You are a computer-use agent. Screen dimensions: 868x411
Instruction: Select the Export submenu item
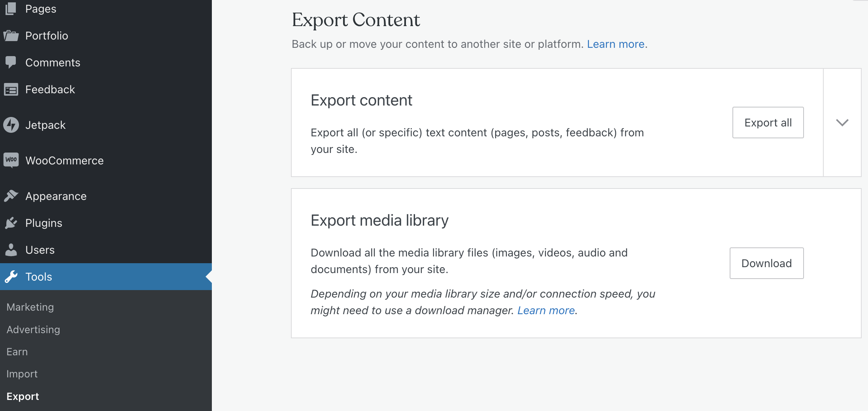[23, 396]
